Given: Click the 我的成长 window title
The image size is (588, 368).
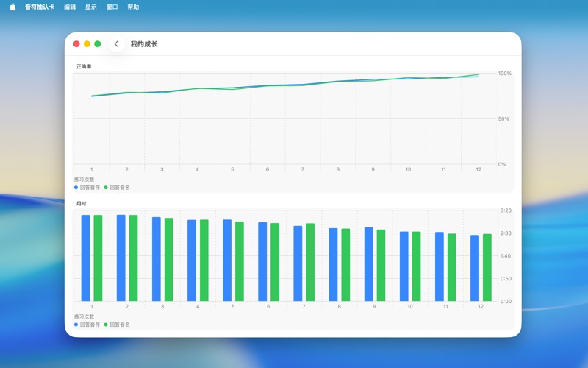Looking at the screenshot, I should [x=144, y=44].
